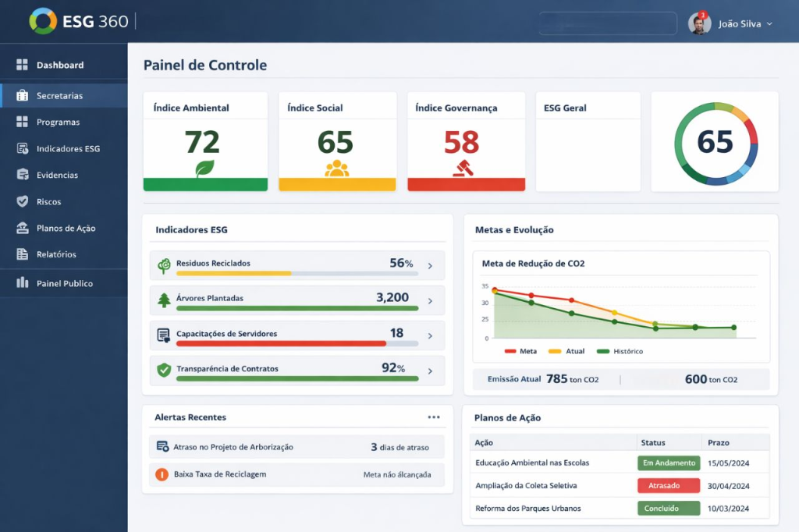Click the Baixa Taxa de Reciclagem alert
Screen dimensions: 799x532
coord(297,474)
